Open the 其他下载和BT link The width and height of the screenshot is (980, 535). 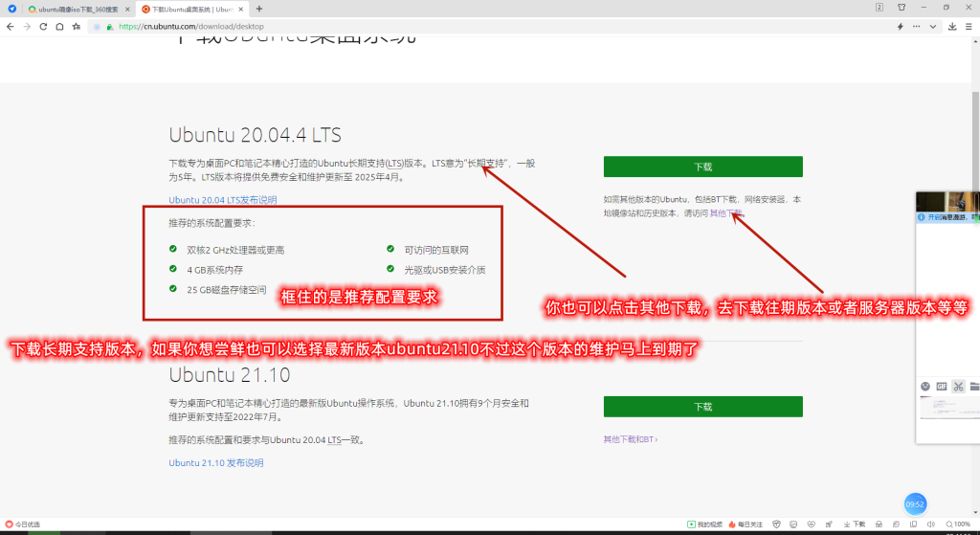click(630, 439)
